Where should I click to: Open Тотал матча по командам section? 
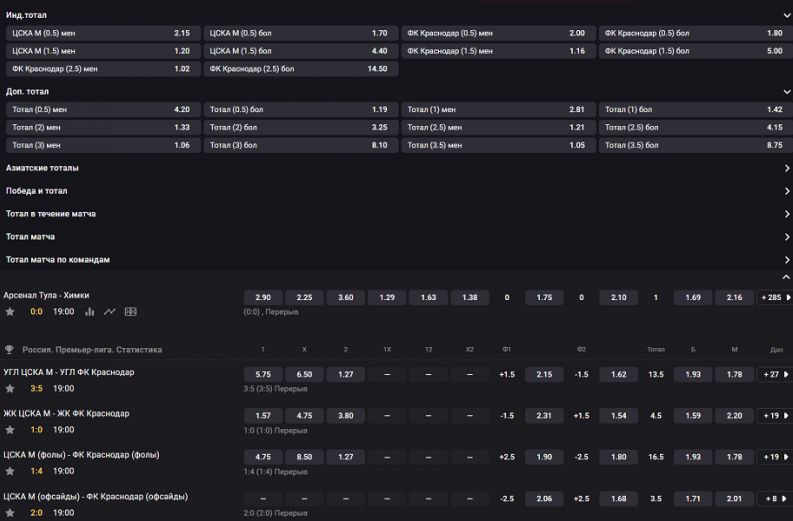(787, 260)
